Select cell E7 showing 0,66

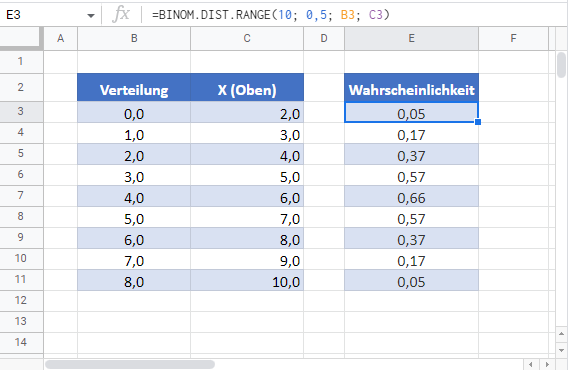coord(412,196)
